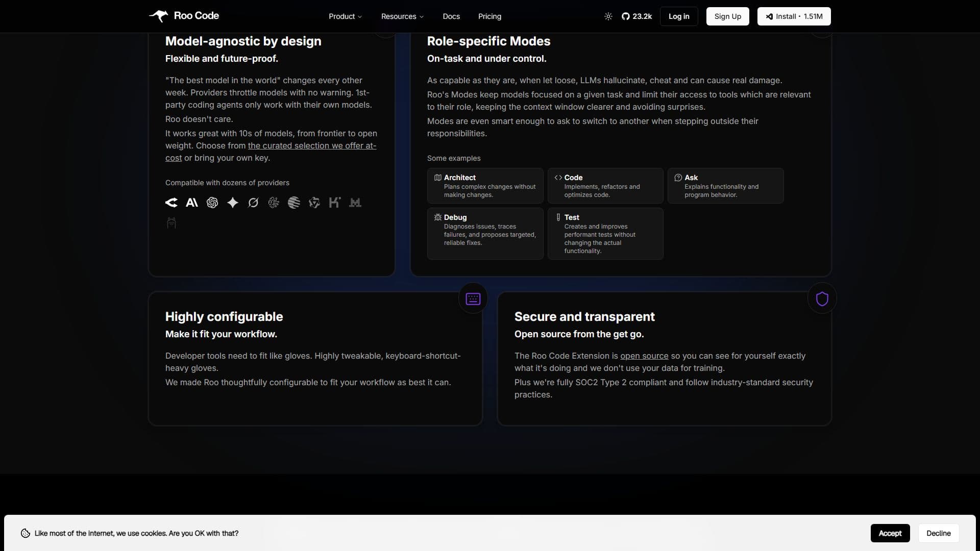This screenshot has height=551, width=980.
Task: Click the Ollama llama provider logo
Action: click(171, 223)
